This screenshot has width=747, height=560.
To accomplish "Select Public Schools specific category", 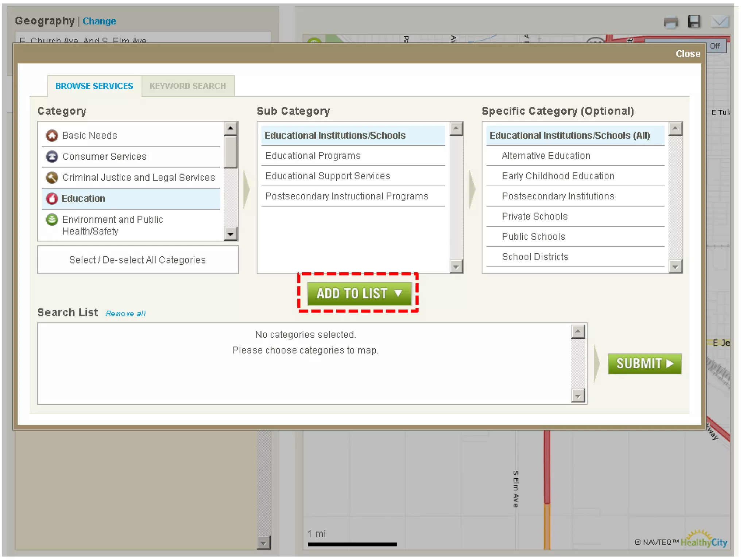I will coord(575,237).
